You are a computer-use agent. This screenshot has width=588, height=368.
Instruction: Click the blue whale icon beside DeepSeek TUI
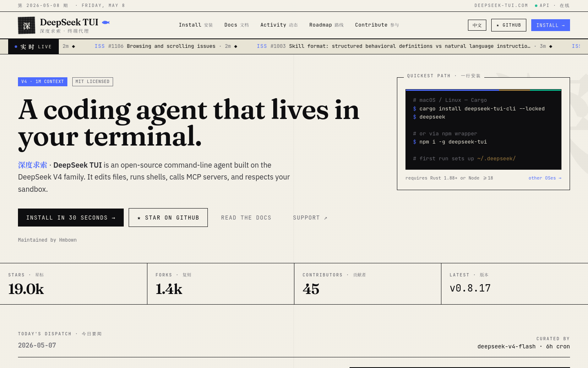click(106, 22)
